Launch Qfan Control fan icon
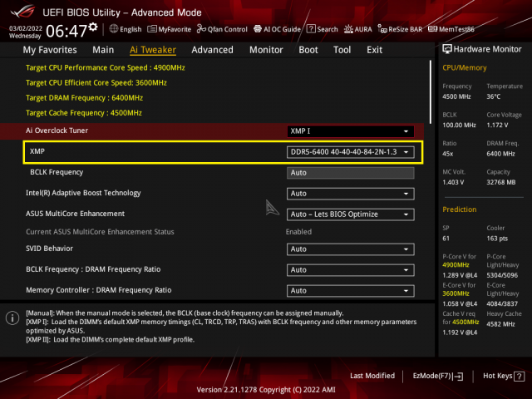The image size is (532, 399). [x=201, y=29]
